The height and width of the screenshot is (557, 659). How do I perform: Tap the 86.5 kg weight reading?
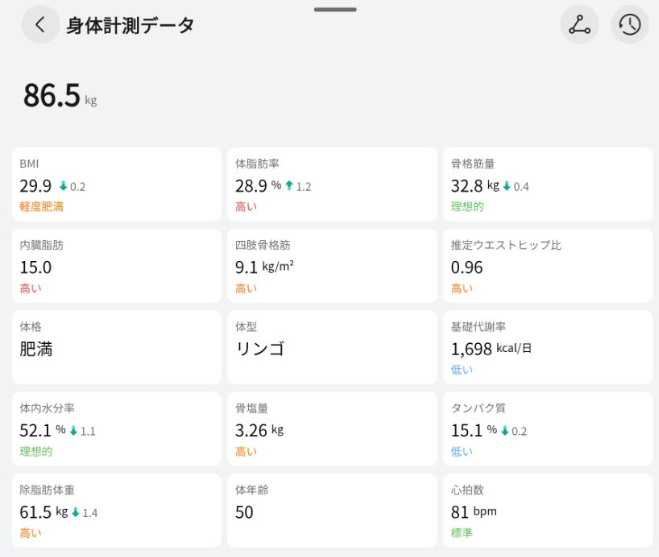[60, 95]
